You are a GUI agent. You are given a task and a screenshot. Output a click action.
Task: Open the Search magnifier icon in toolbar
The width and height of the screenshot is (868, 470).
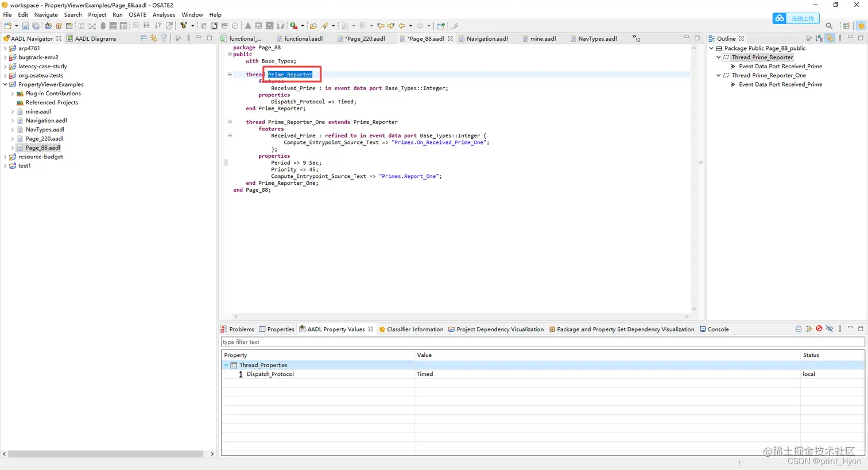[x=829, y=26]
